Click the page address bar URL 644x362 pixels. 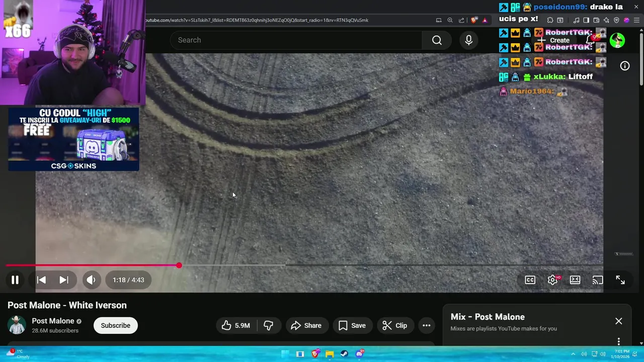(x=257, y=20)
